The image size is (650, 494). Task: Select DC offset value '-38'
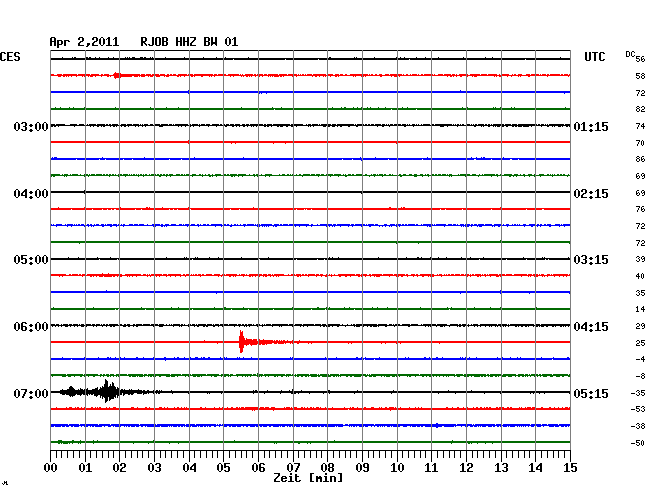pos(638,426)
